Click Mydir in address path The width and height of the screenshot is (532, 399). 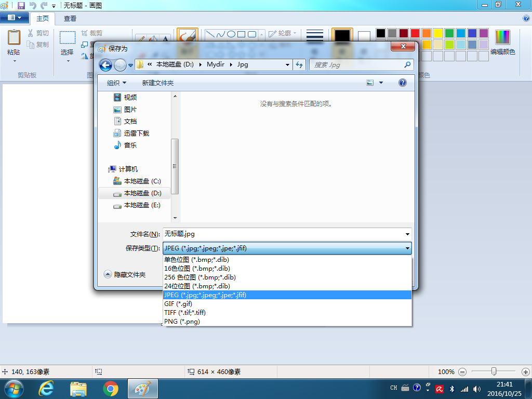[x=216, y=64]
